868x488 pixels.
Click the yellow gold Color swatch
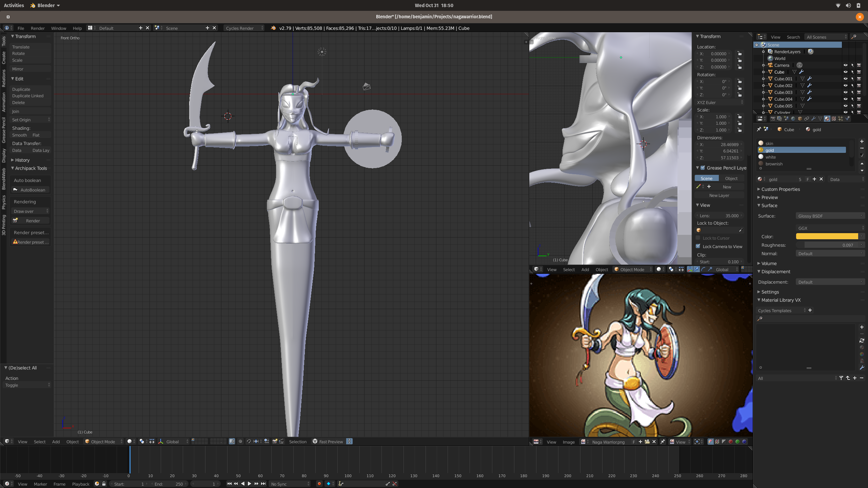point(827,237)
